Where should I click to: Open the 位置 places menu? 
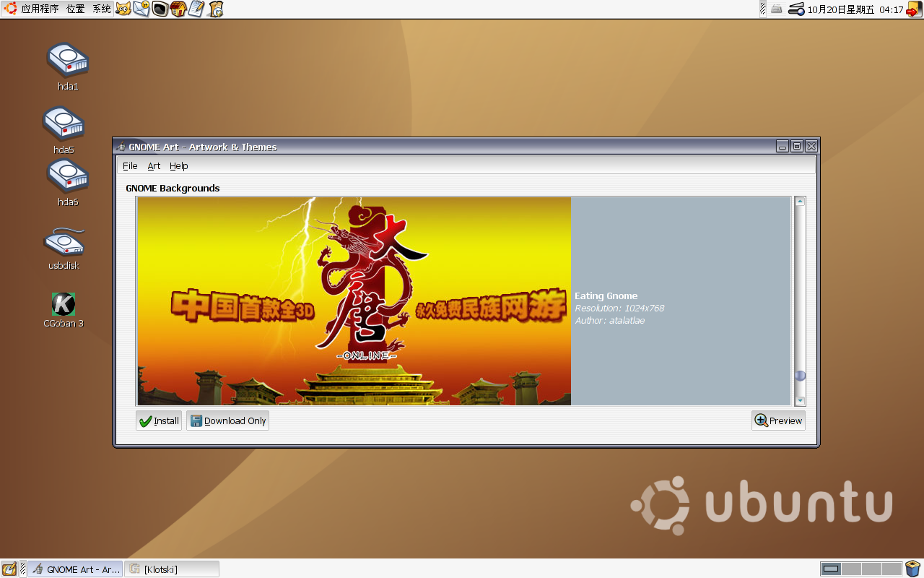click(75, 9)
